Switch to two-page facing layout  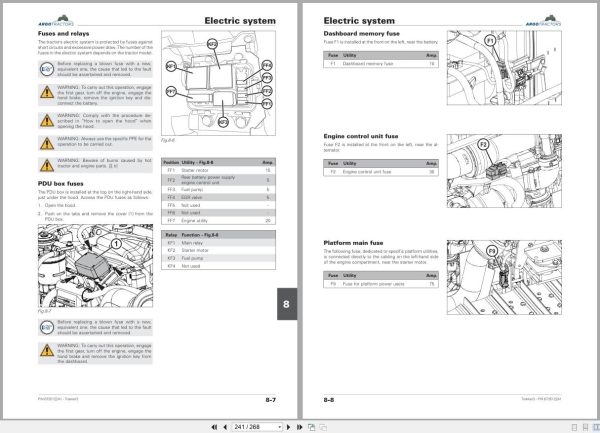pyautogui.click(x=596, y=427)
